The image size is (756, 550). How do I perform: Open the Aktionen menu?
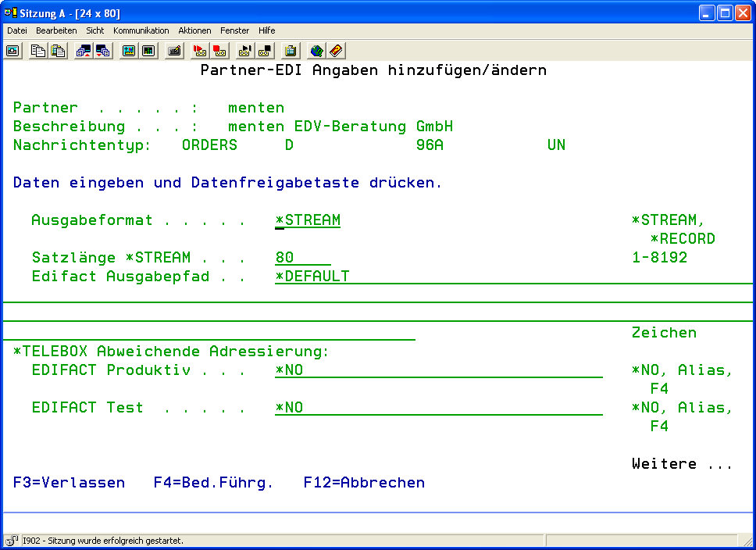pyautogui.click(x=194, y=30)
